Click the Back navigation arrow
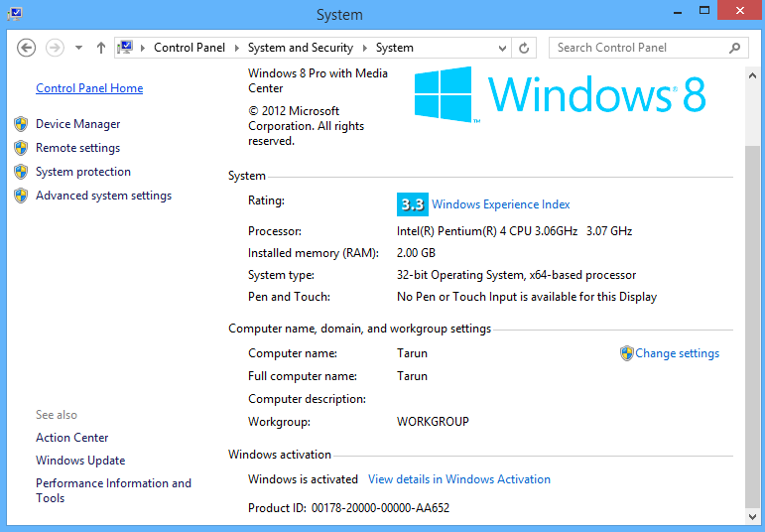Screen dimensions: 765x532 tap(27, 48)
